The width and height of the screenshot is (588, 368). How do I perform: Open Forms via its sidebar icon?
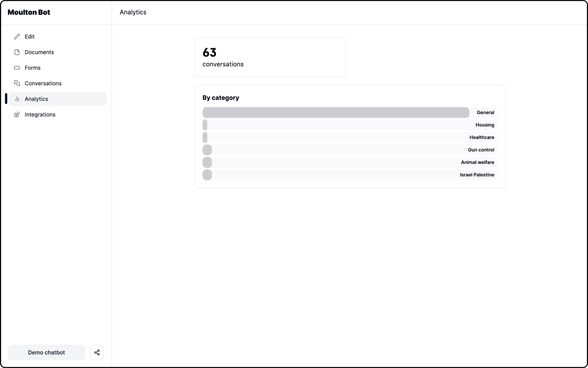click(17, 68)
